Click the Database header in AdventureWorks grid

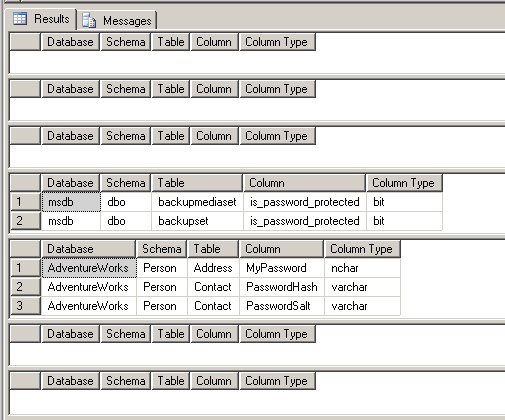pos(89,249)
